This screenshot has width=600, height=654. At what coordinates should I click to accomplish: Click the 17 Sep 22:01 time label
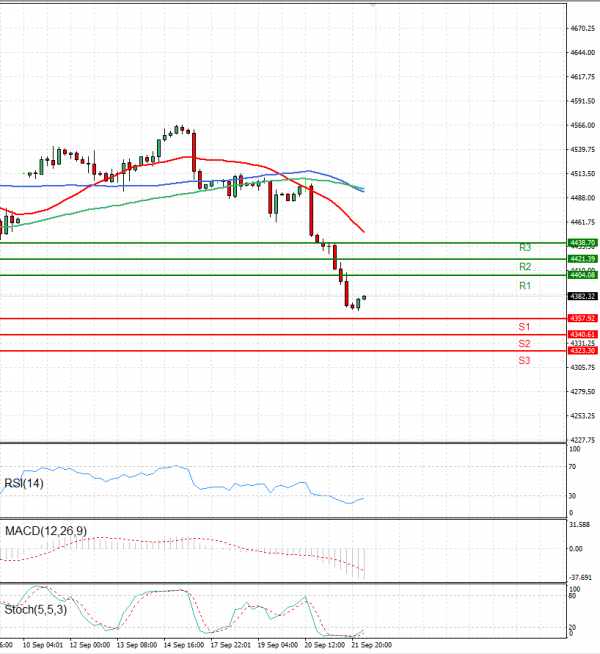(x=231, y=645)
